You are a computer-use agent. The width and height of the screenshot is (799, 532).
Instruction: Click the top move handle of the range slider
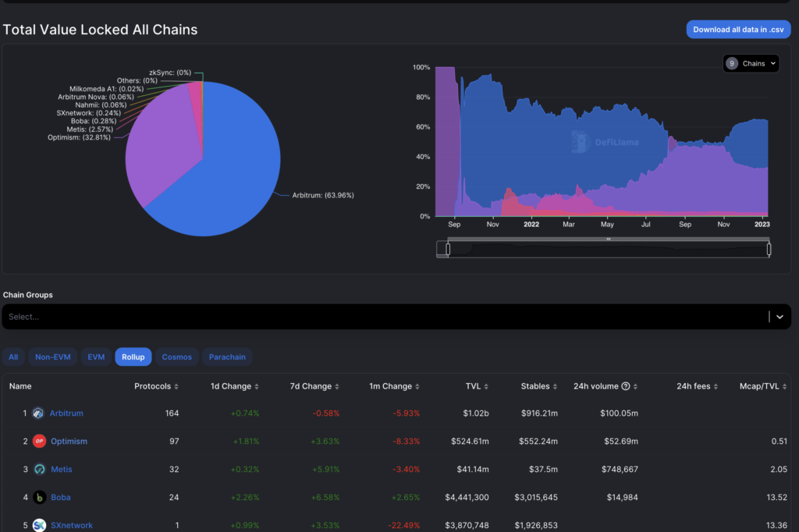609,239
